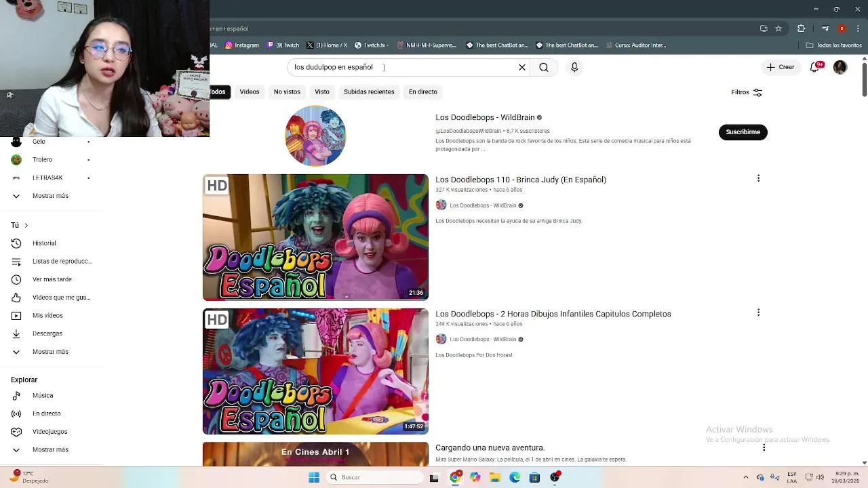Open (1) Home / X bookmark
The width and height of the screenshot is (868, 488).
point(327,45)
